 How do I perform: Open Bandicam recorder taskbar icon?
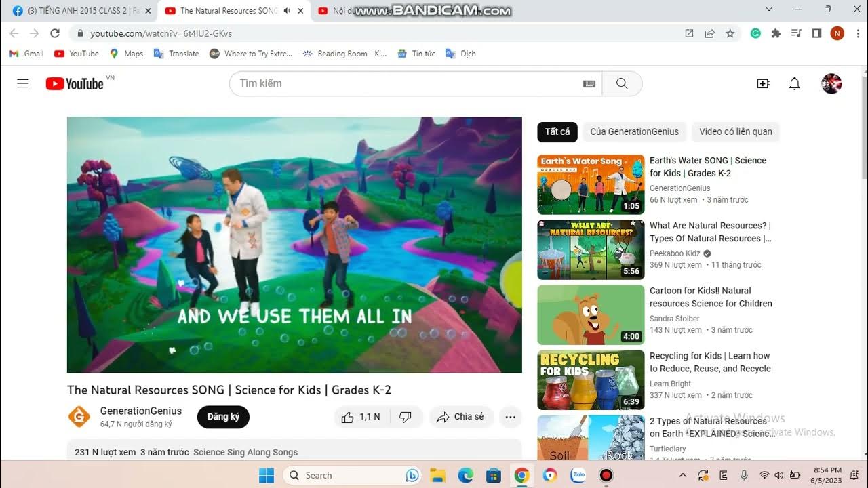click(606, 475)
